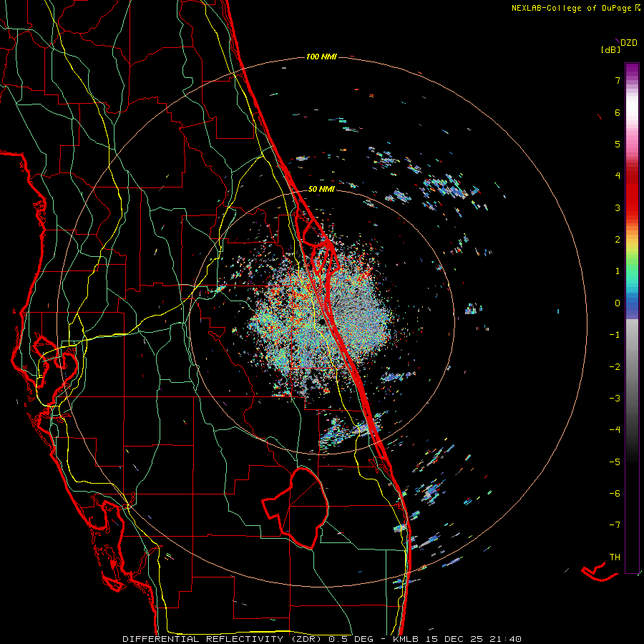Click the radar site black dot at center
Viewport: 644px width, 644px height.
click(323, 322)
